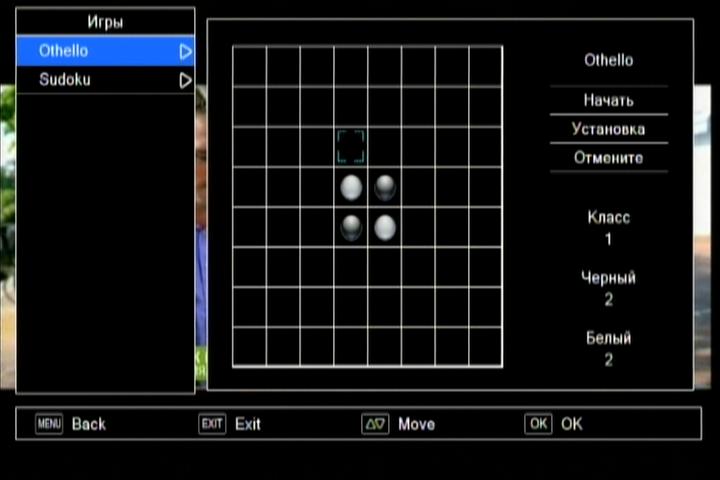Click the OK text label
This screenshot has height=480, width=720.
(x=572, y=424)
